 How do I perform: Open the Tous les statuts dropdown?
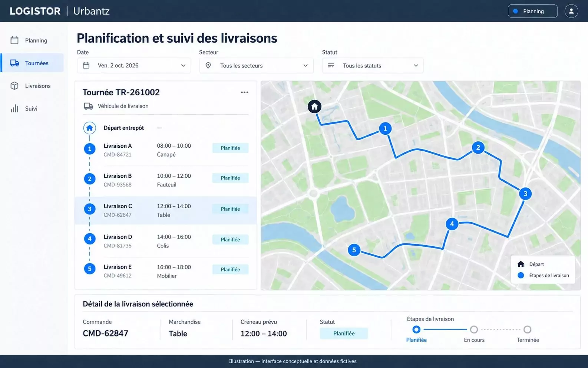tap(373, 66)
